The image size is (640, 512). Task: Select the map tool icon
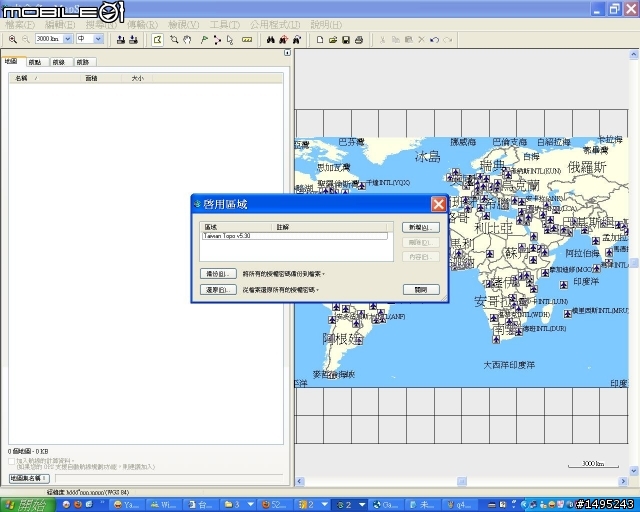[x=158, y=40]
